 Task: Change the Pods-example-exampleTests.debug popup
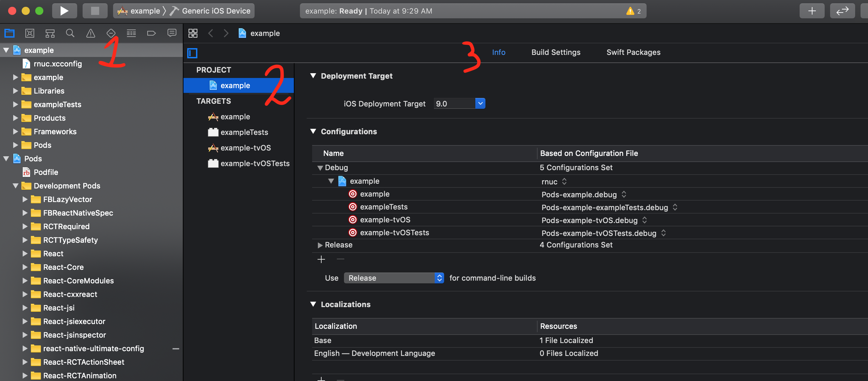(609, 207)
